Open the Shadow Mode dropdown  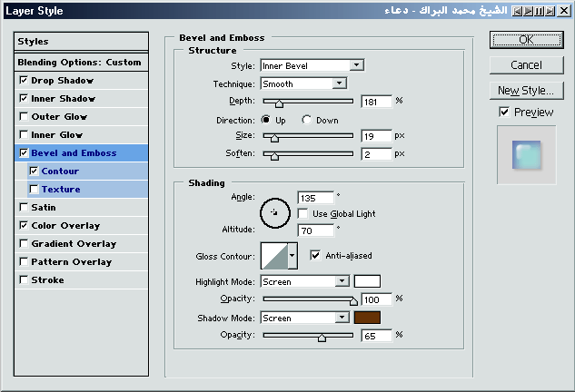[304, 318]
